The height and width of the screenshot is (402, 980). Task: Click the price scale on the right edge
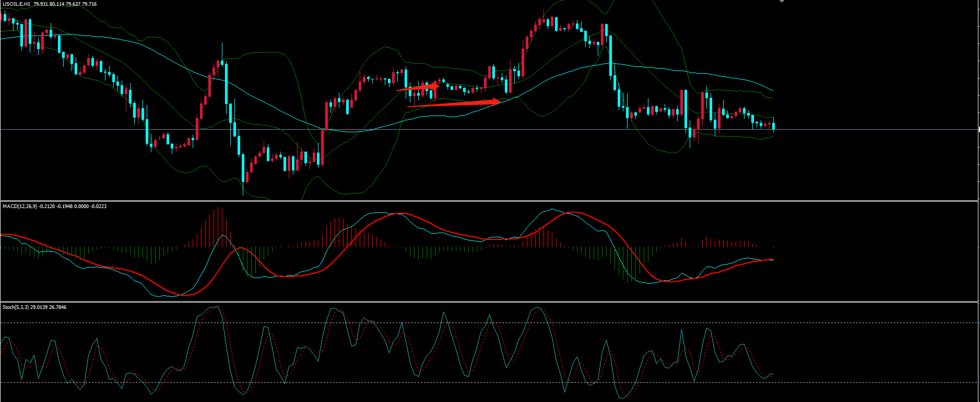[978, 78]
